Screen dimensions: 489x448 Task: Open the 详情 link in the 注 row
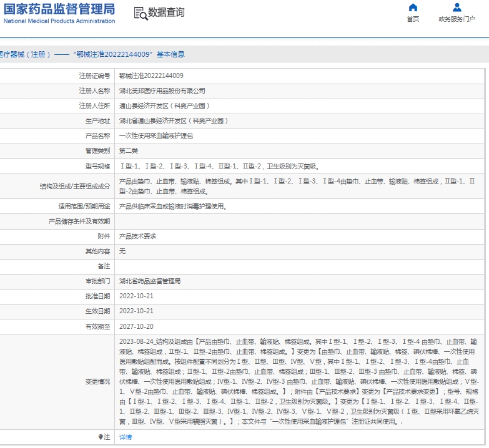pyautogui.click(x=126, y=437)
